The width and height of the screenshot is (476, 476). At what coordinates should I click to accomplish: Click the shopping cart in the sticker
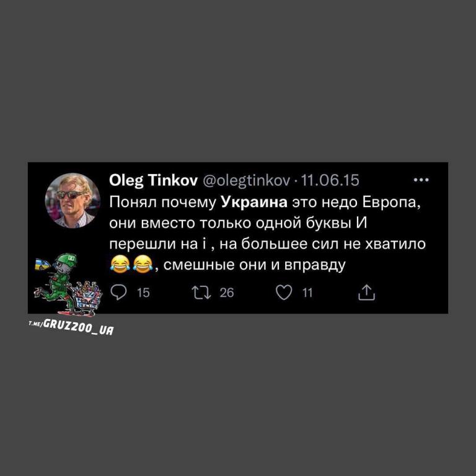[86, 295]
